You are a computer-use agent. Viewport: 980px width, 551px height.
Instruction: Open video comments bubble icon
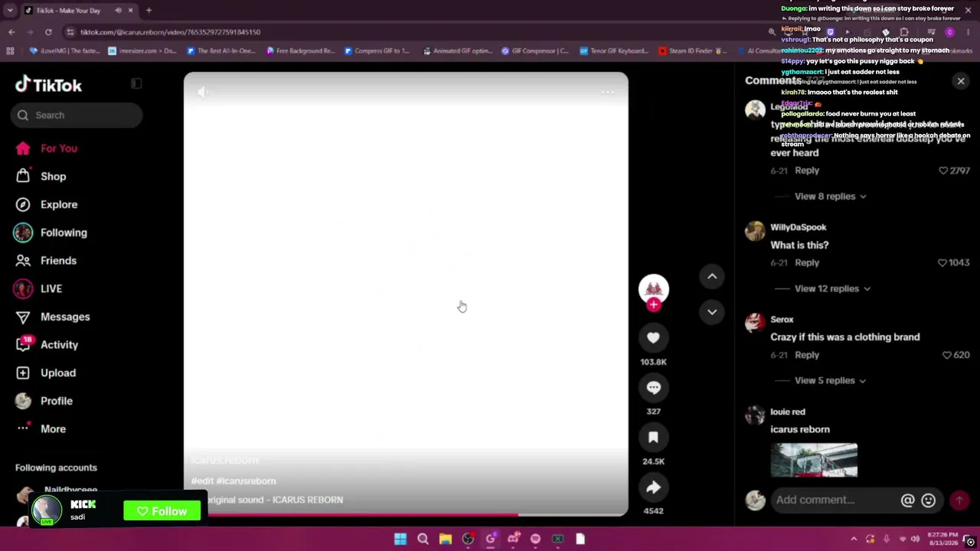click(x=653, y=387)
